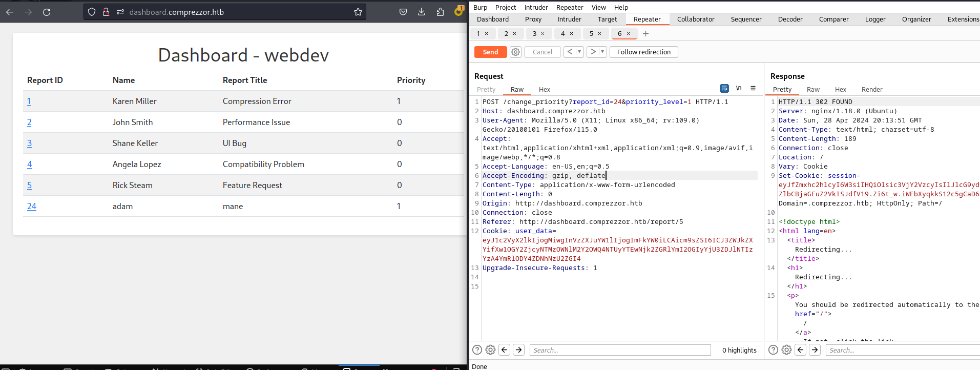Viewport: 980px width, 370px height.
Task: Go forward in Firefox browser
Action: tap(28, 12)
